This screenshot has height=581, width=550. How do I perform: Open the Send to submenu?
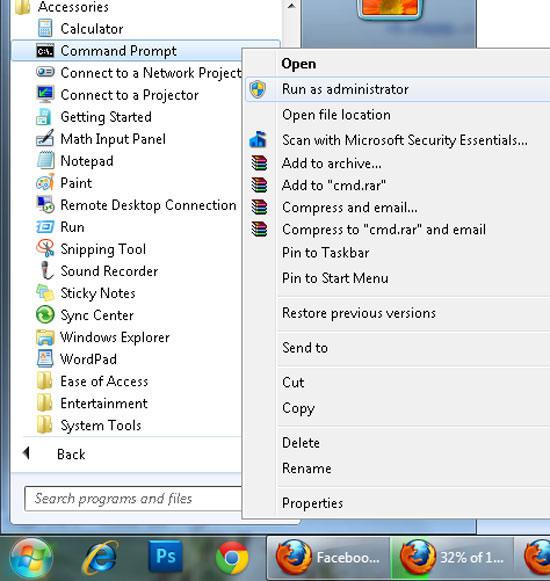[x=397, y=348]
